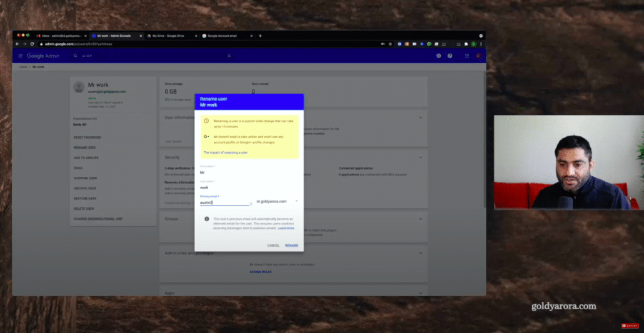Screen dimensions: 644x333
Task: Switch to the Mr work - Admin Console tab
Action: pos(116,36)
